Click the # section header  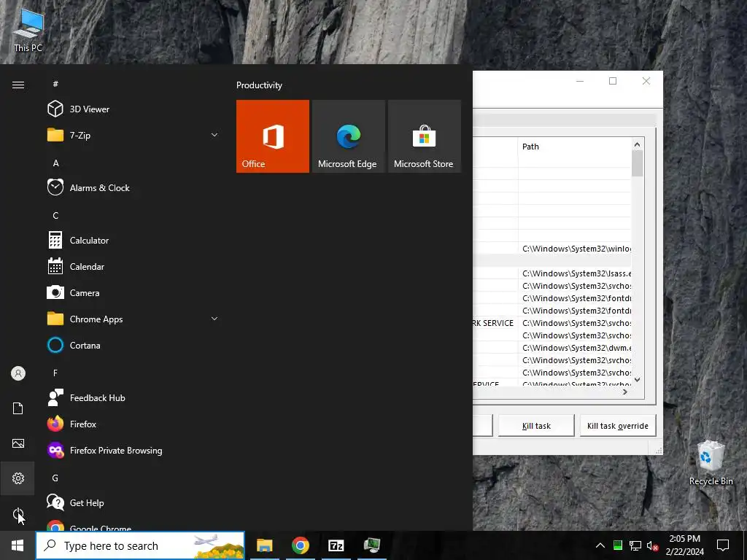click(x=55, y=84)
